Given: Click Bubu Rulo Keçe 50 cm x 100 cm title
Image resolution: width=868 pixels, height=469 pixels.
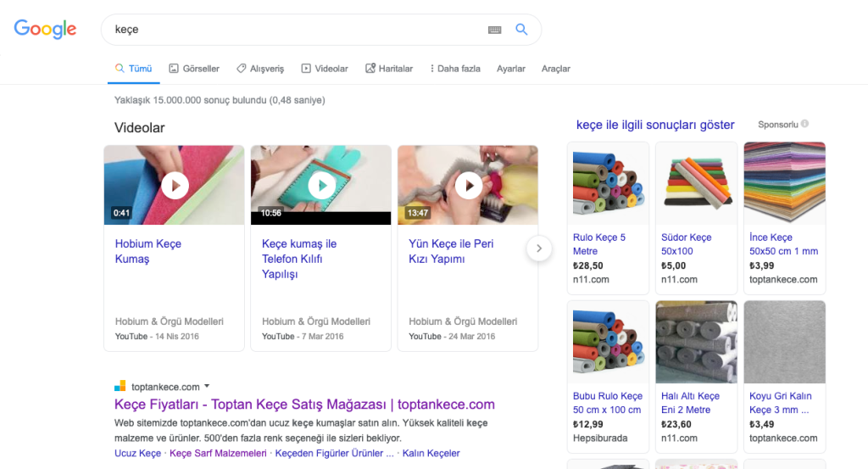Looking at the screenshot, I should click(x=608, y=403).
